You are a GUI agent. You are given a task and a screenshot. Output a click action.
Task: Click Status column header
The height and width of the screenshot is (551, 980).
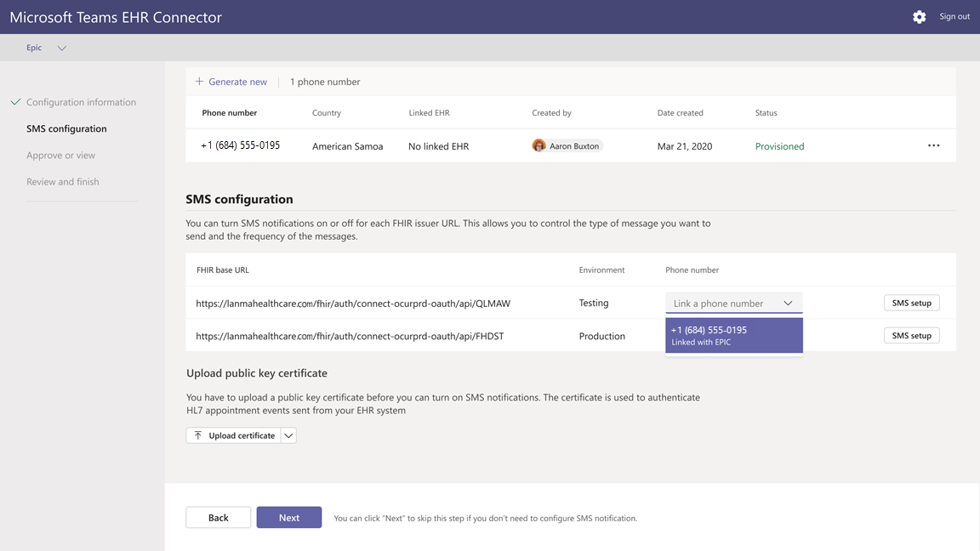[766, 113]
